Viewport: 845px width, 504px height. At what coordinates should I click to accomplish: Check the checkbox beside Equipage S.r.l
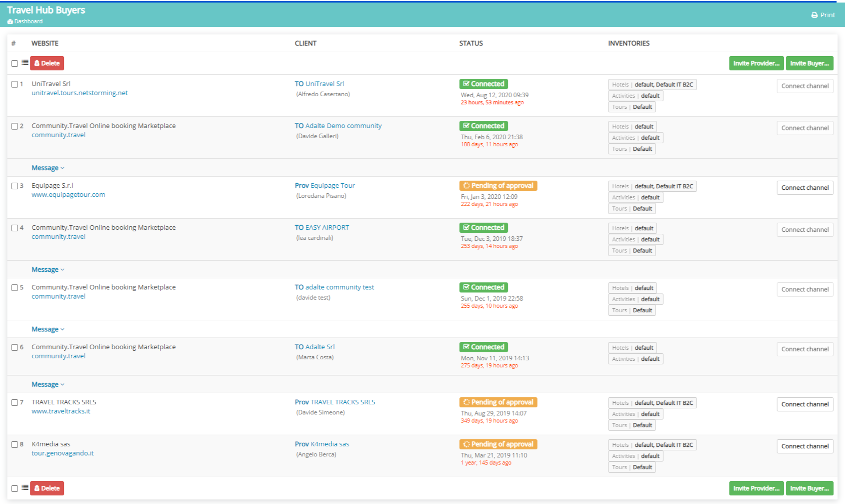14,186
